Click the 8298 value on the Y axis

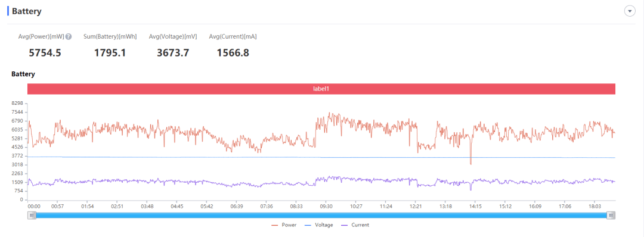pos(18,104)
